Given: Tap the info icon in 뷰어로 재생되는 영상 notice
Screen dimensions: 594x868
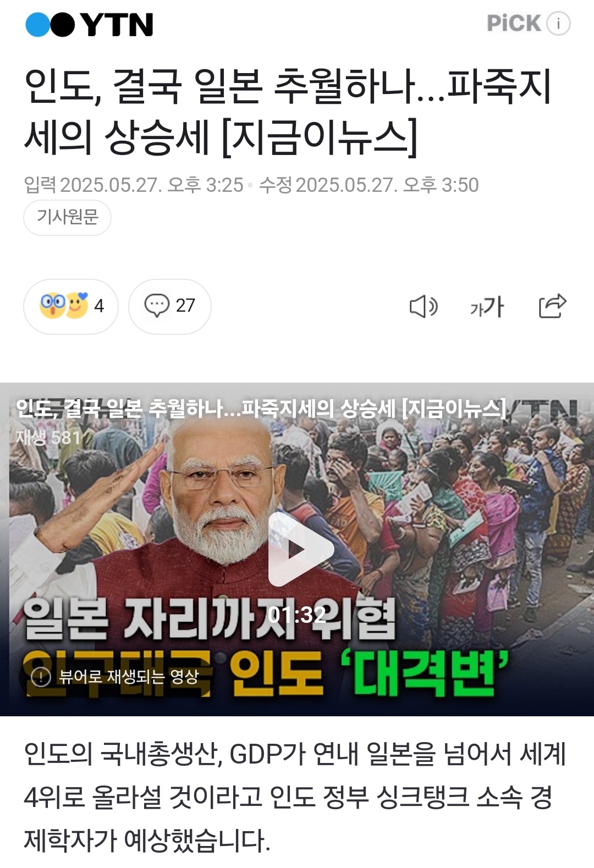Looking at the screenshot, I should [x=41, y=677].
